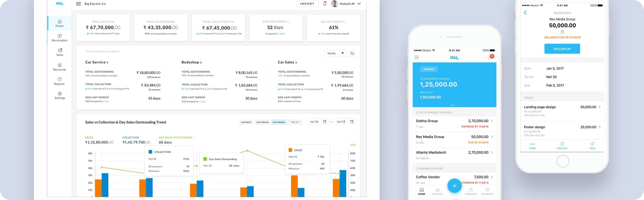Click OVERDUE BY 4 DAYS on Sobha Group
644x200 pixels.
point(475,127)
